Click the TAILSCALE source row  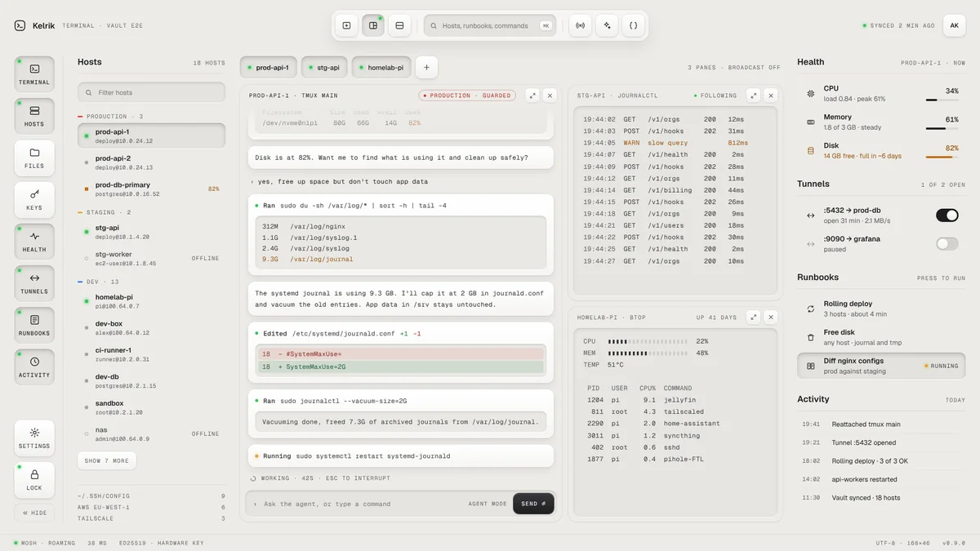151,518
